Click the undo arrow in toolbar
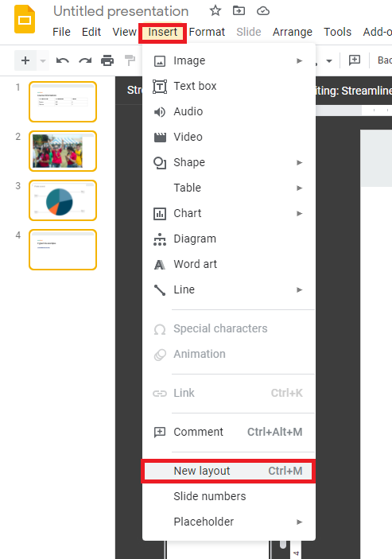This screenshot has height=559, width=392. coord(62,60)
